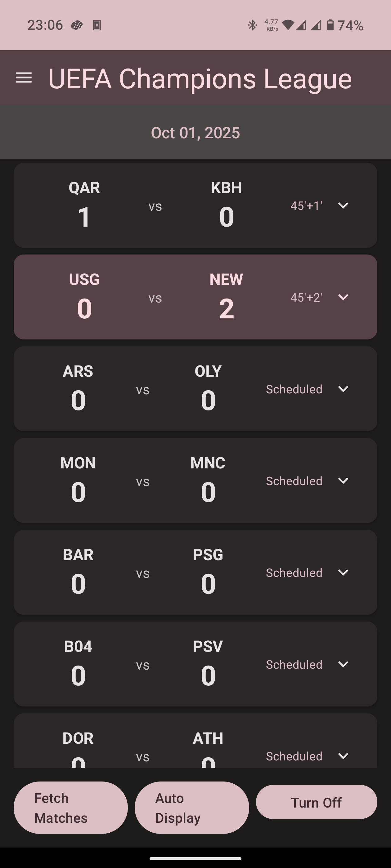Screen dimensions: 391x868
Task: Tap the UEFA Champions League title
Action: pos(200,78)
